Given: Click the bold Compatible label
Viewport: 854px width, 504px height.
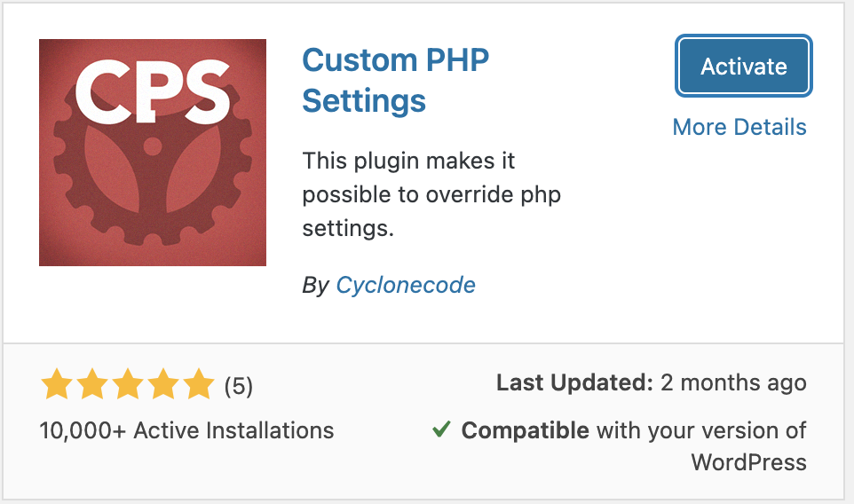Looking at the screenshot, I should [525, 430].
